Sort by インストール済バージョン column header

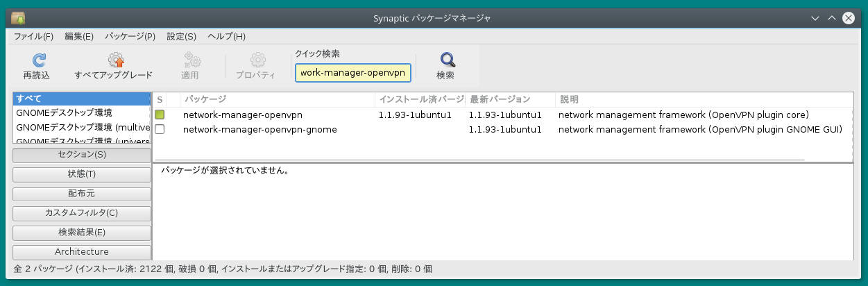point(420,99)
